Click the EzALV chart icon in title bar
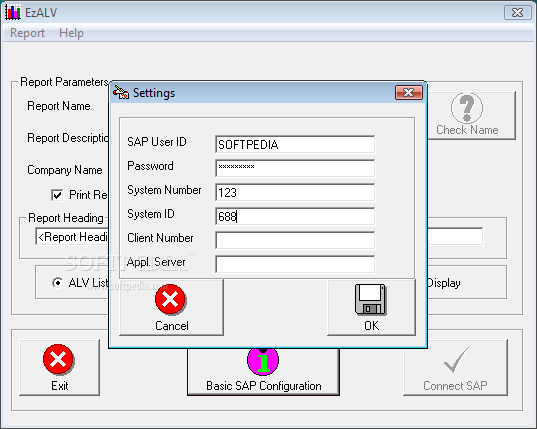Screen dimensions: 537x429 pos(13,12)
